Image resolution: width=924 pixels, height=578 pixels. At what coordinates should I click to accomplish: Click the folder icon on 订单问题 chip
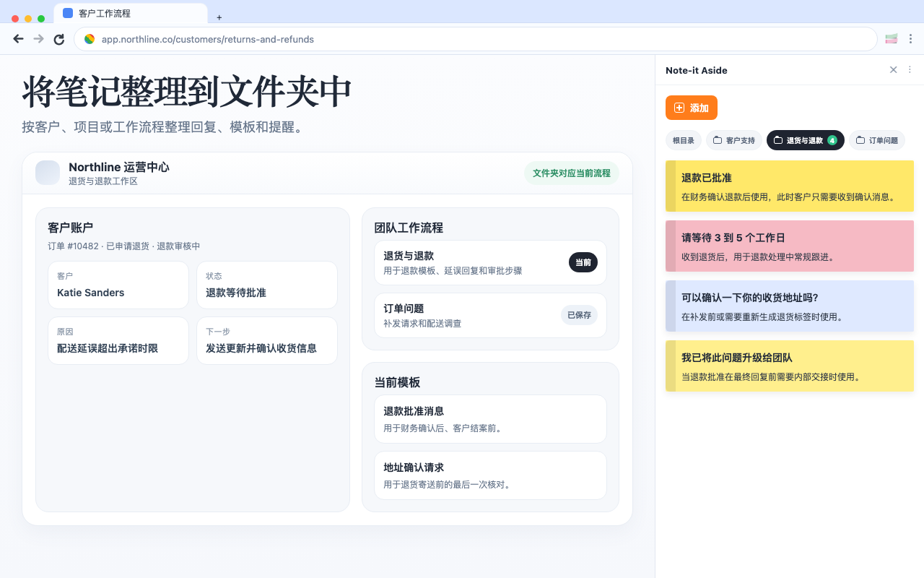click(x=859, y=140)
